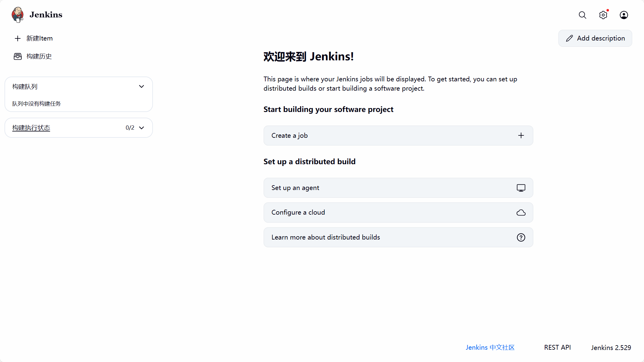Viewport: 644px width, 362px height.
Task: Click the monitor icon next to Set up an agent
Action: [521, 188]
